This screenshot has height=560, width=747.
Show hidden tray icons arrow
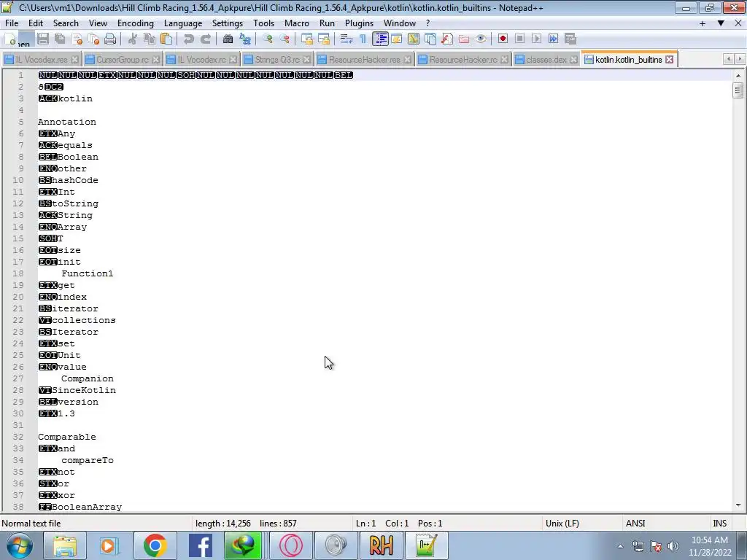pos(620,546)
